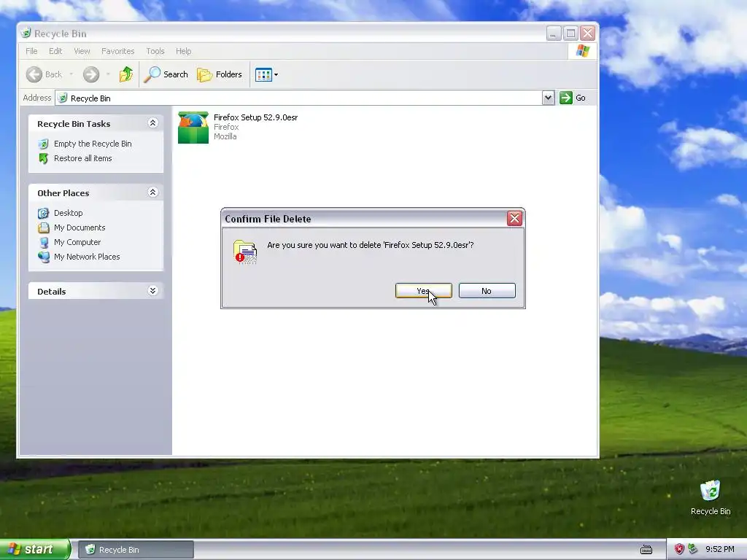Click the keyboard icon on taskbar
This screenshot has width=747, height=560.
click(646, 550)
